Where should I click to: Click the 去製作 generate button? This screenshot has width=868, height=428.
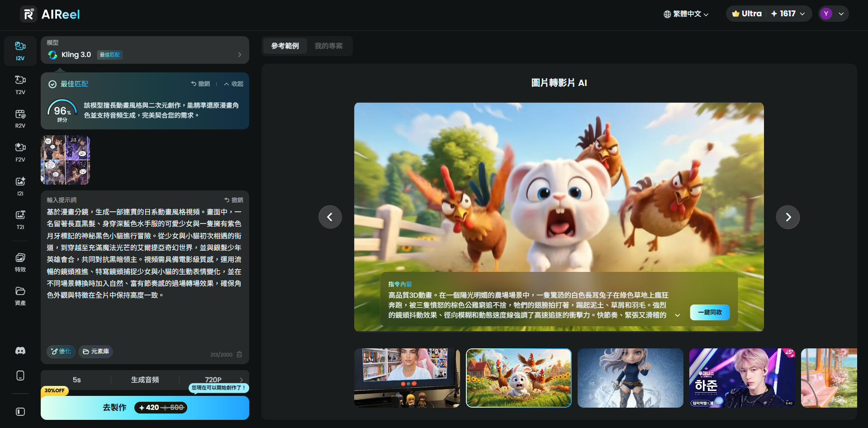coord(145,408)
